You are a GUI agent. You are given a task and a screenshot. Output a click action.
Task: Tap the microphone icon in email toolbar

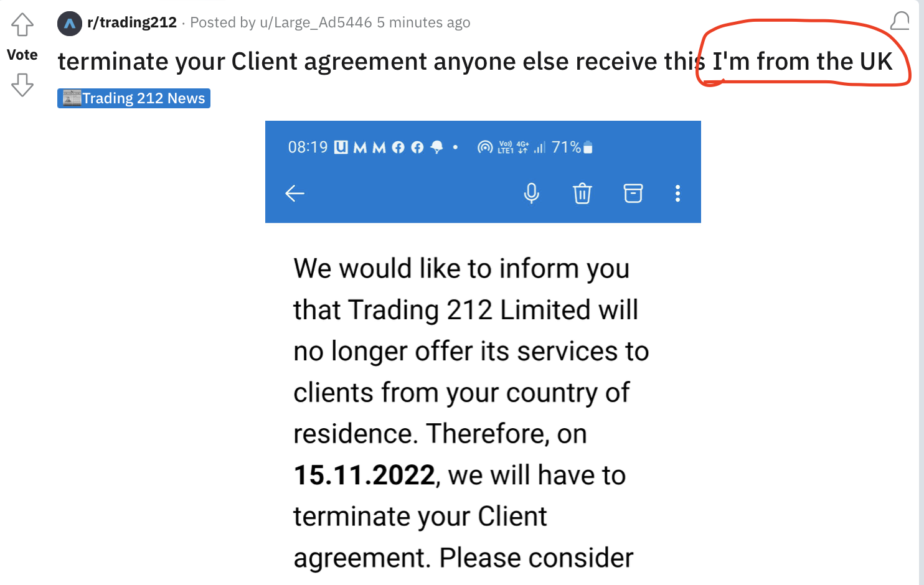531,194
